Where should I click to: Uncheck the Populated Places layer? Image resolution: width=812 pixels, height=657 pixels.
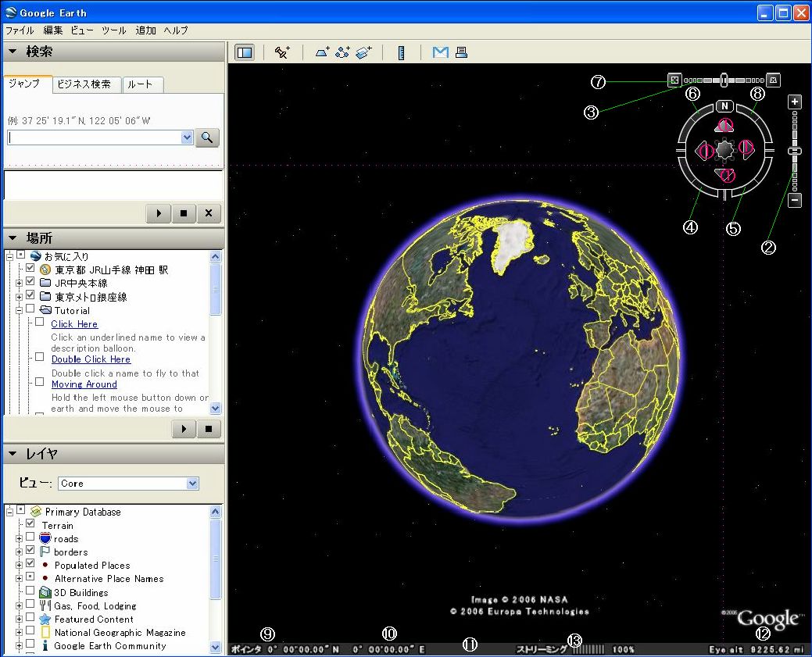click(x=30, y=563)
